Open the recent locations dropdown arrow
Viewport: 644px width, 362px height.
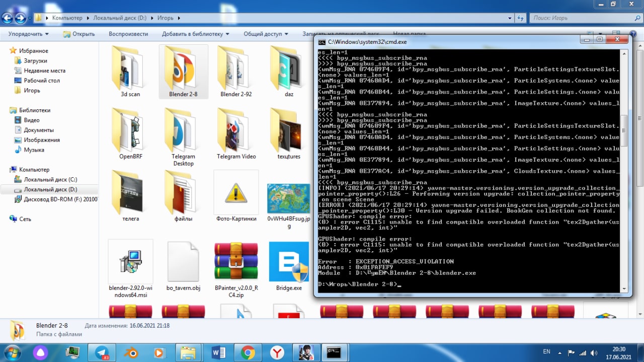click(x=30, y=19)
